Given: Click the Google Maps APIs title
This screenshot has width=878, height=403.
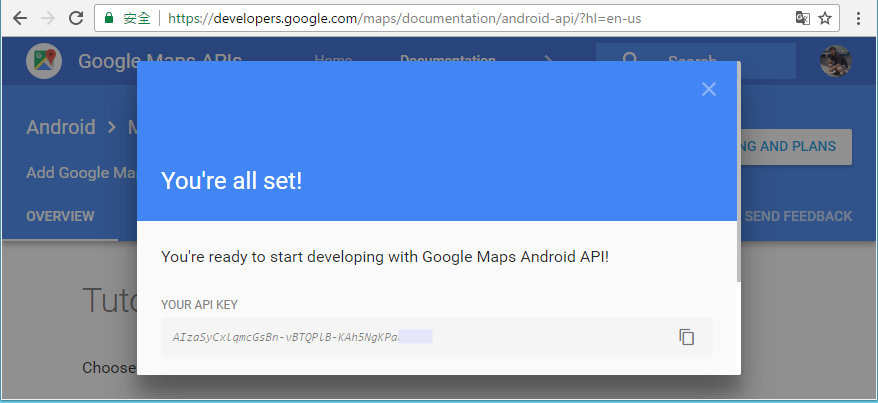Looking at the screenshot, I should tap(160, 60).
